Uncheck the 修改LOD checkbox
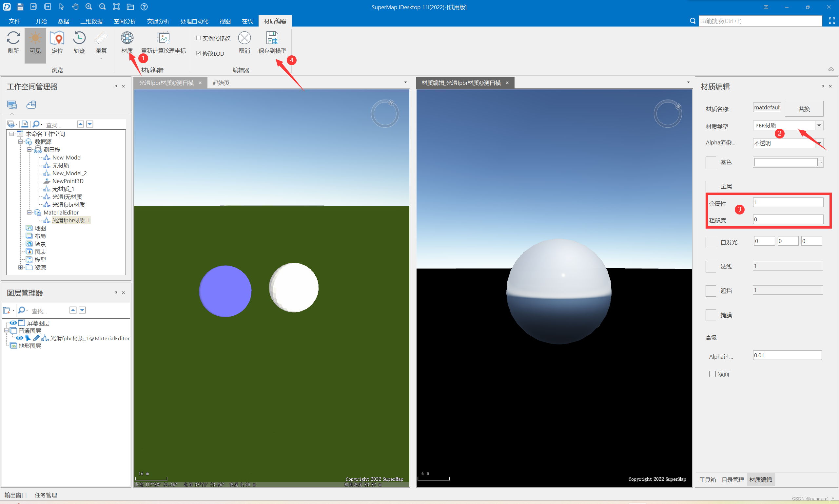Image resolution: width=839 pixels, height=504 pixels. (199, 53)
